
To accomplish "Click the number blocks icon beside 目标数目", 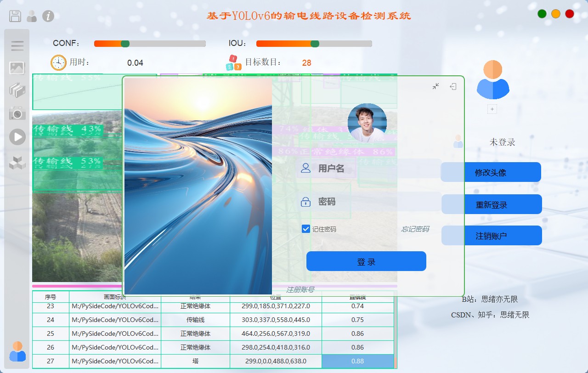I will point(233,63).
